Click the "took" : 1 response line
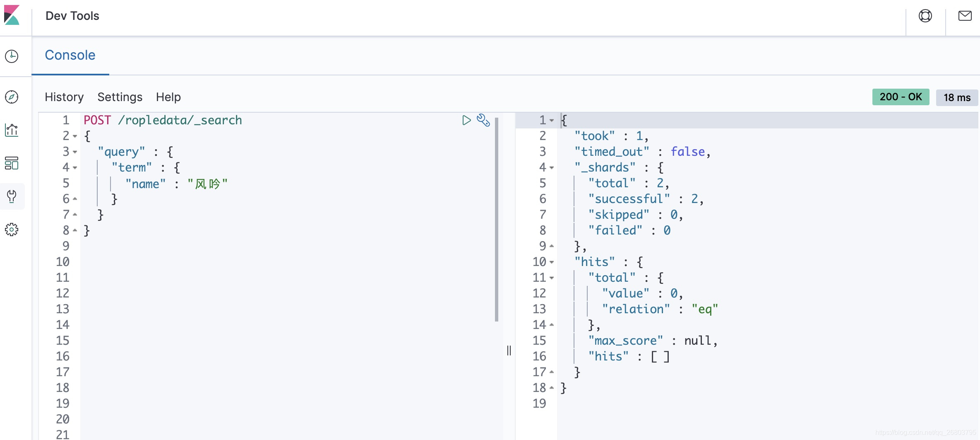 pyautogui.click(x=611, y=136)
